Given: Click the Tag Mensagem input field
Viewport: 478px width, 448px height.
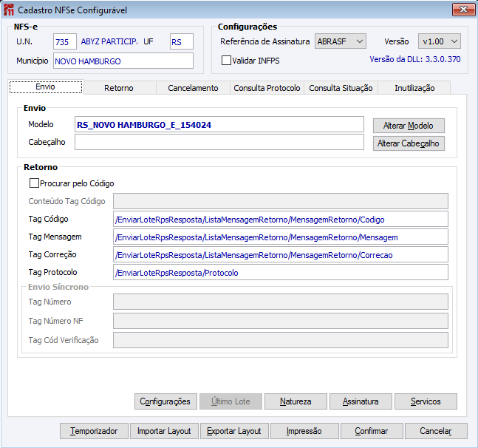Looking at the screenshot, I should (281, 237).
